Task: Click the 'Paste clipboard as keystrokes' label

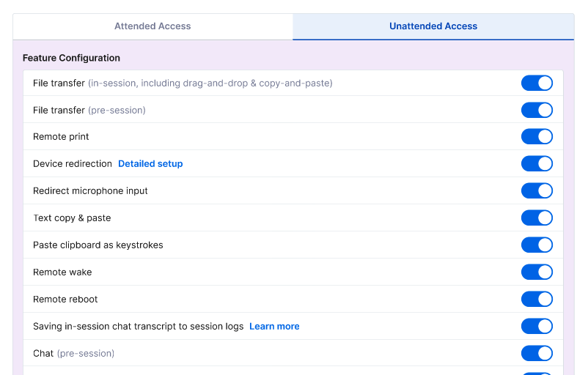Action: pyautogui.click(x=98, y=245)
